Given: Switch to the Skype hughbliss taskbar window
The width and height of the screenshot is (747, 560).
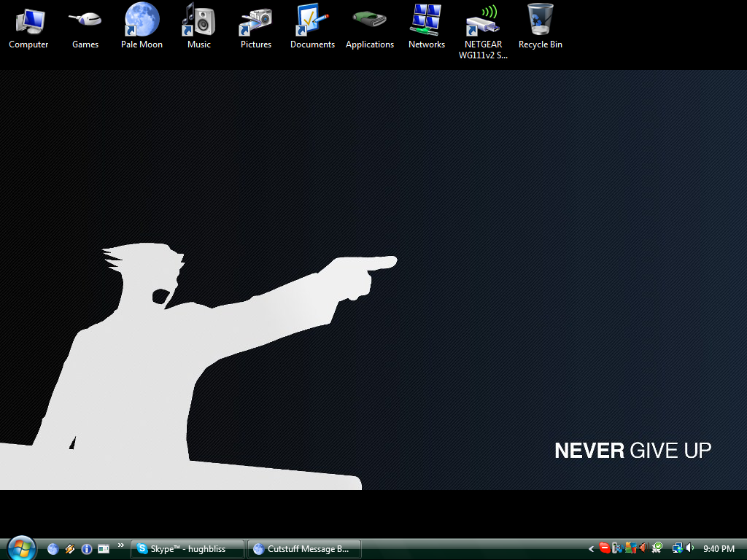Looking at the screenshot, I should pos(187,549).
